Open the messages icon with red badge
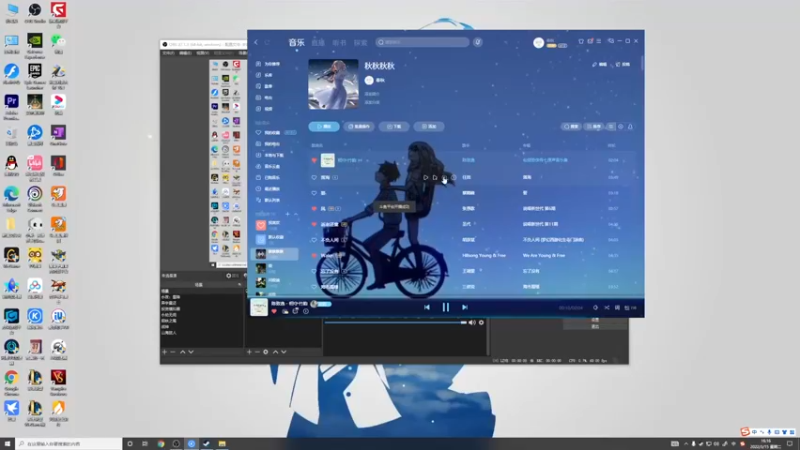This screenshot has height=450, width=800. pos(590,41)
